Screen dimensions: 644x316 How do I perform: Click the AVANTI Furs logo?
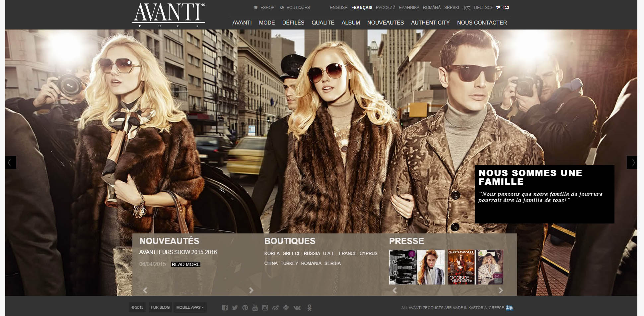(x=169, y=15)
